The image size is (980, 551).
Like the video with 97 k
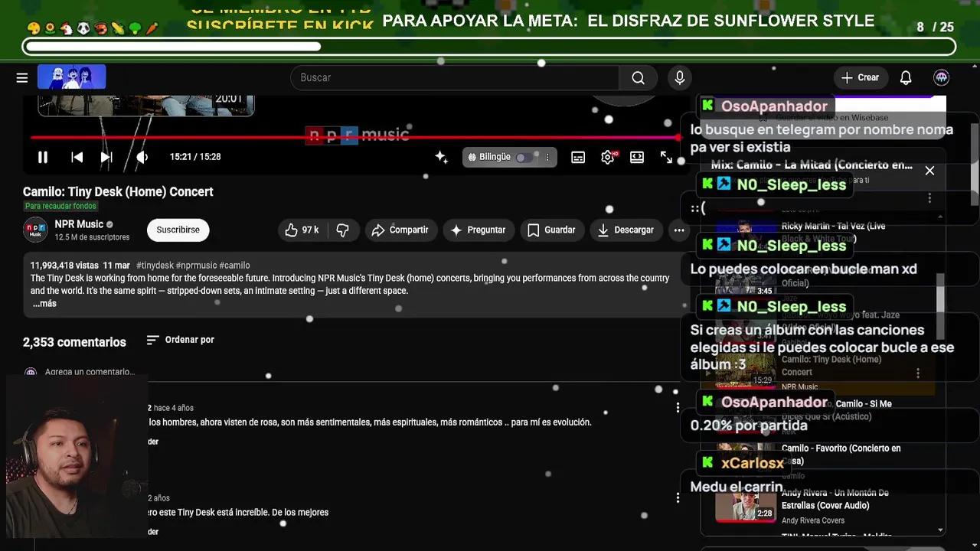pos(302,230)
